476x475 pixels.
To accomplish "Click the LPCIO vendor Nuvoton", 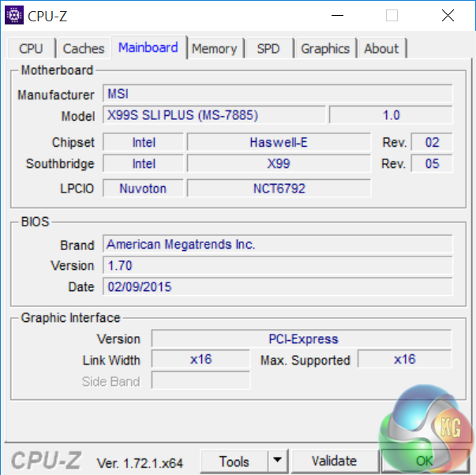I will (144, 189).
